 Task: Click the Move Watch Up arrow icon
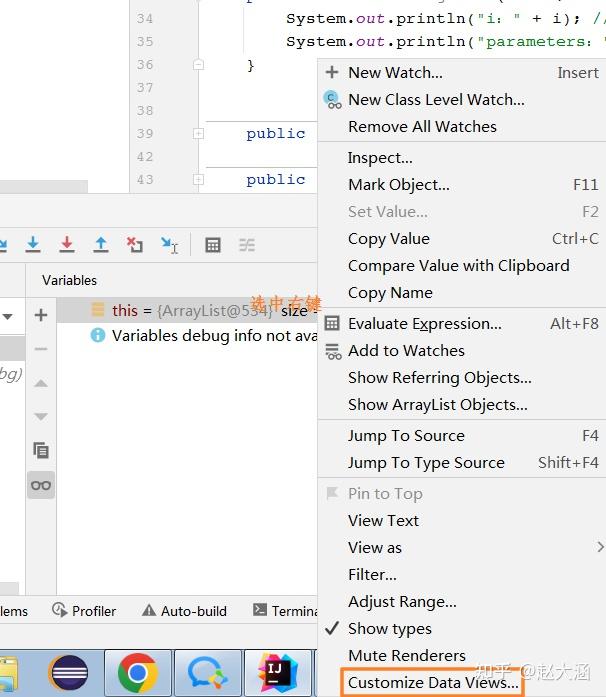(x=41, y=383)
